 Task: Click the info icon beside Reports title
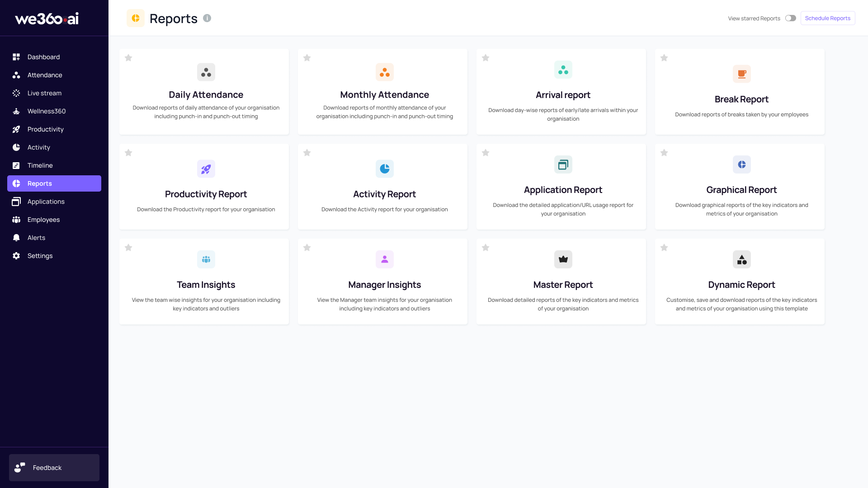207,18
